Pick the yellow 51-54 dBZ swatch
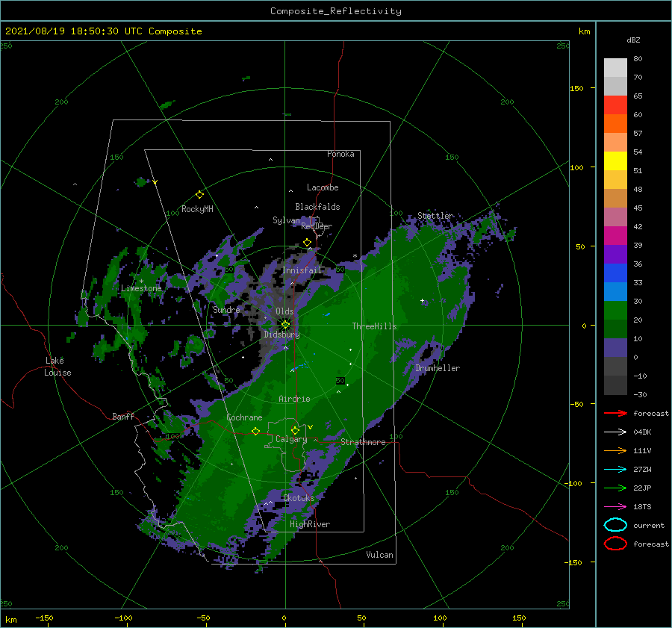Image resolution: width=672 pixels, height=628 pixels. click(615, 161)
